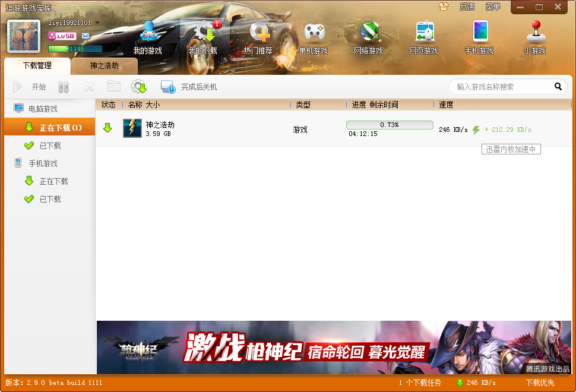Viewport: 576px width, 392px height.
Task: Click the version 2.9.0 beta build text
Action: click(x=53, y=383)
